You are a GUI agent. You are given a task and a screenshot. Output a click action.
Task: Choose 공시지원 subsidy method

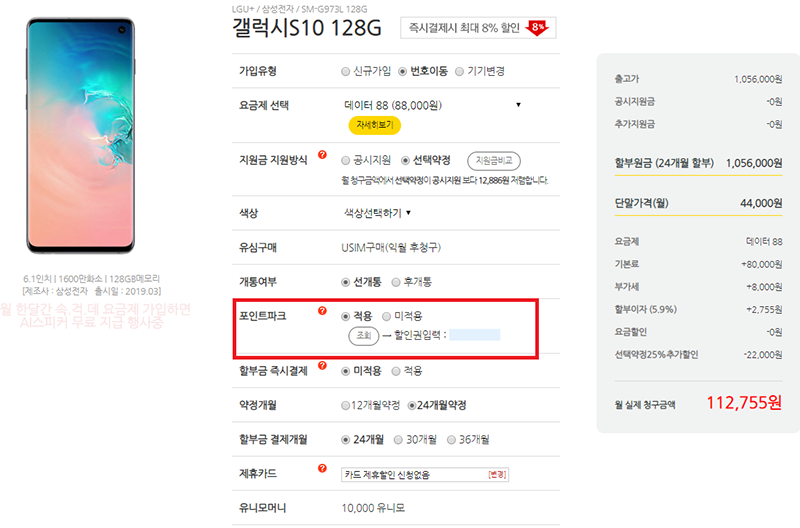tap(346, 160)
